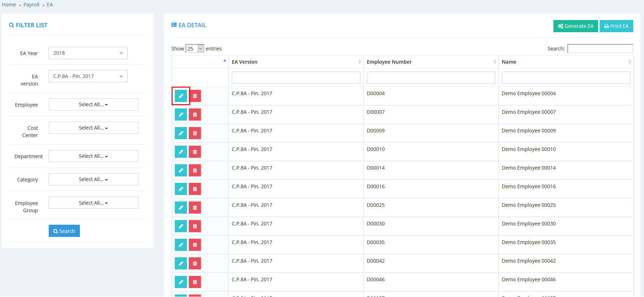
Task: Focus the Name column filter field
Action: [566, 78]
